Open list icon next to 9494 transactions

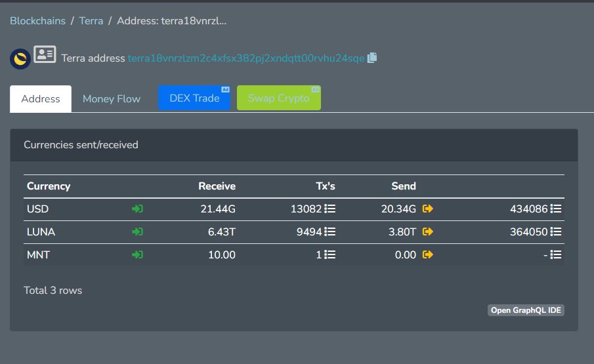tap(330, 232)
